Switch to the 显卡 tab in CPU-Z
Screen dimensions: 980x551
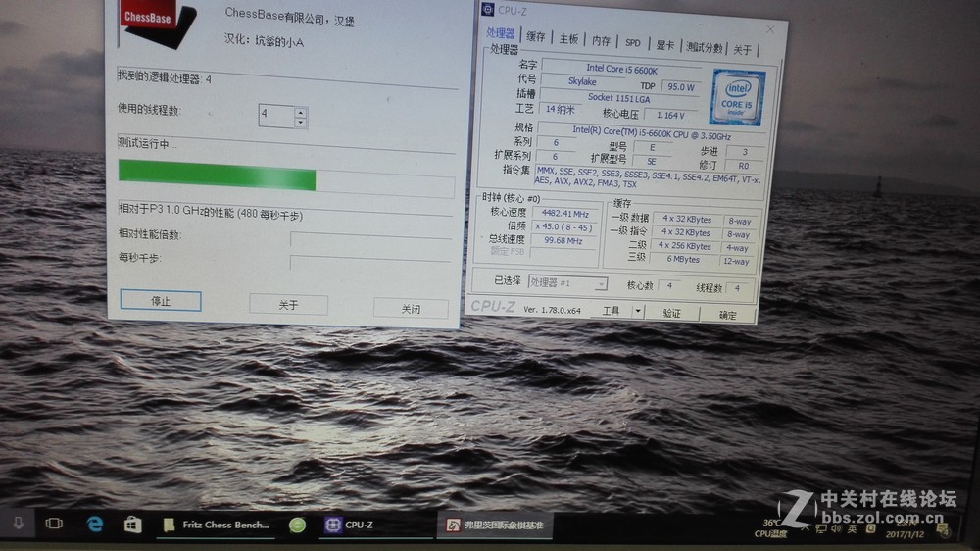(665, 45)
